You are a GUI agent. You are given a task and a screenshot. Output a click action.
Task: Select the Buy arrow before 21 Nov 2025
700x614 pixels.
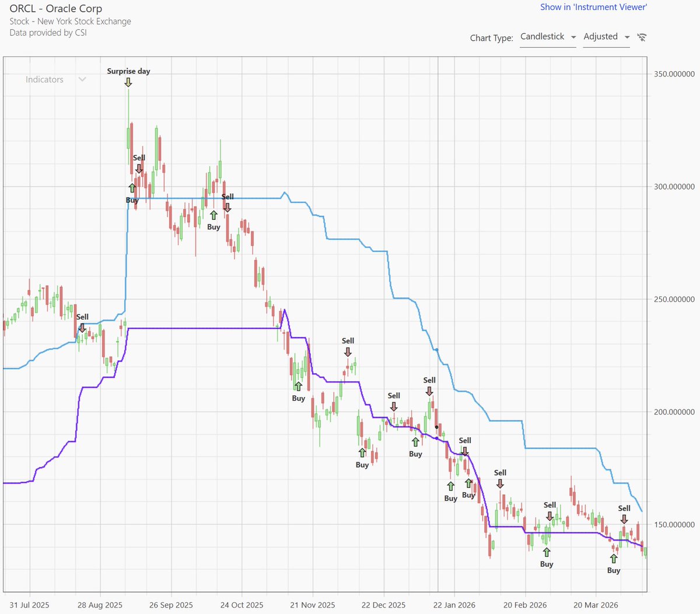(x=298, y=386)
